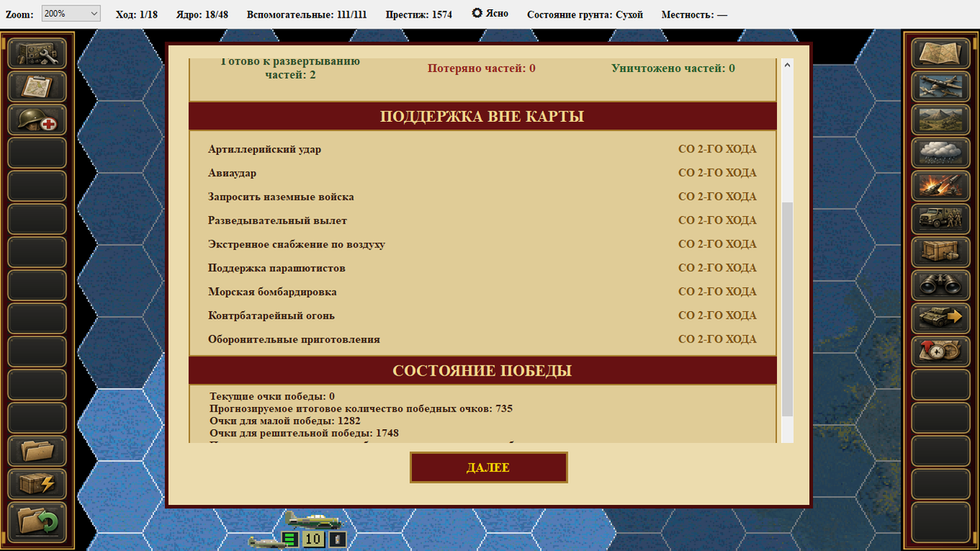Screen dimensions: 980x551
Task: Open the strategic map icon
Action: coord(940,54)
